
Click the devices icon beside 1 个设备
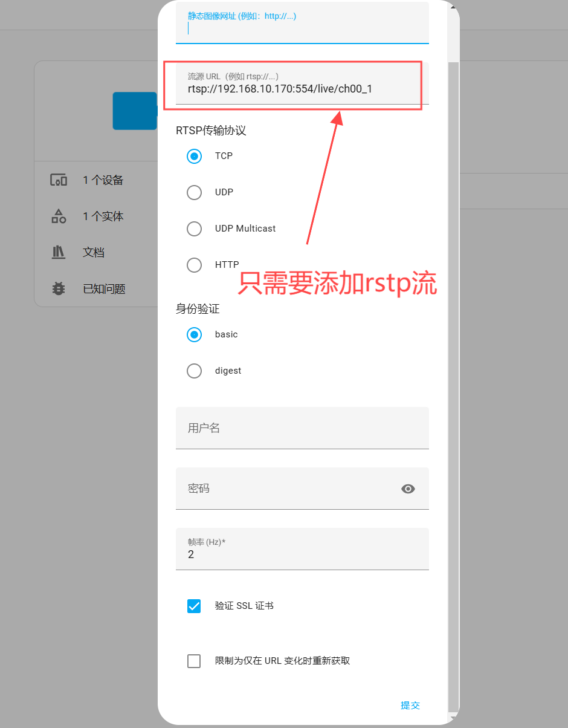(x=59, y=180)
